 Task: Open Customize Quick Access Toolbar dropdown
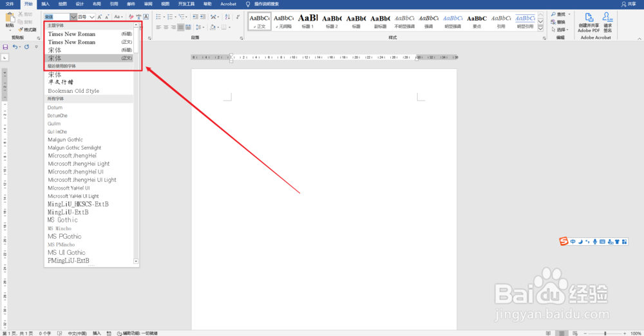tap(37, 47)
